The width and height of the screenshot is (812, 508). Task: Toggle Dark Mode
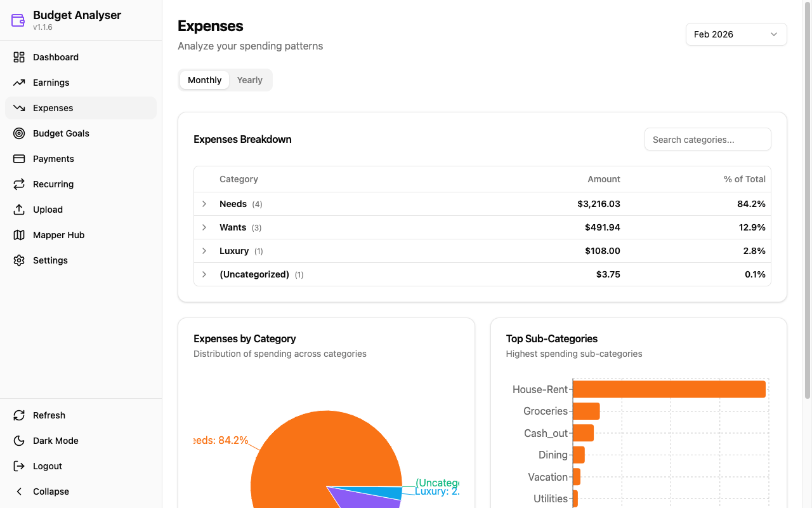(x=56, y=441)
